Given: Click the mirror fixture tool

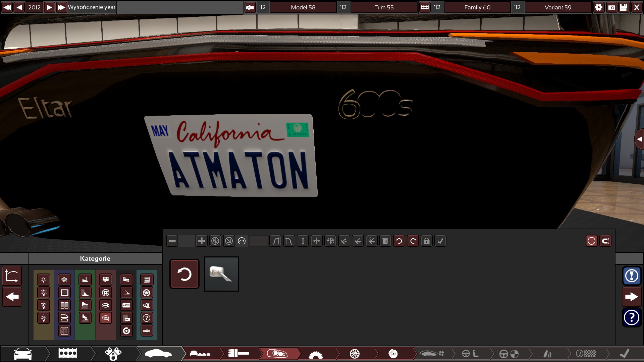Looking at the screenshot, I should coord(330,241).
